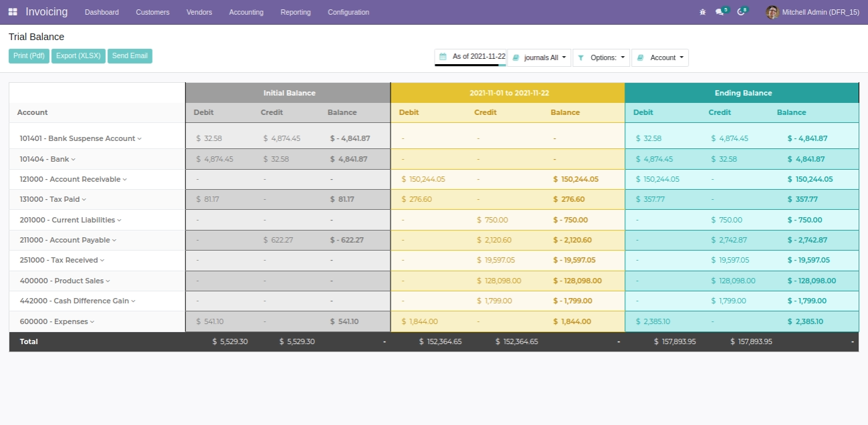Image resolution: width=868 pixels, height=425 pixels.
Task: Click the book icon beside journals All
Action: pyautogui.click(x=515, y=58)
